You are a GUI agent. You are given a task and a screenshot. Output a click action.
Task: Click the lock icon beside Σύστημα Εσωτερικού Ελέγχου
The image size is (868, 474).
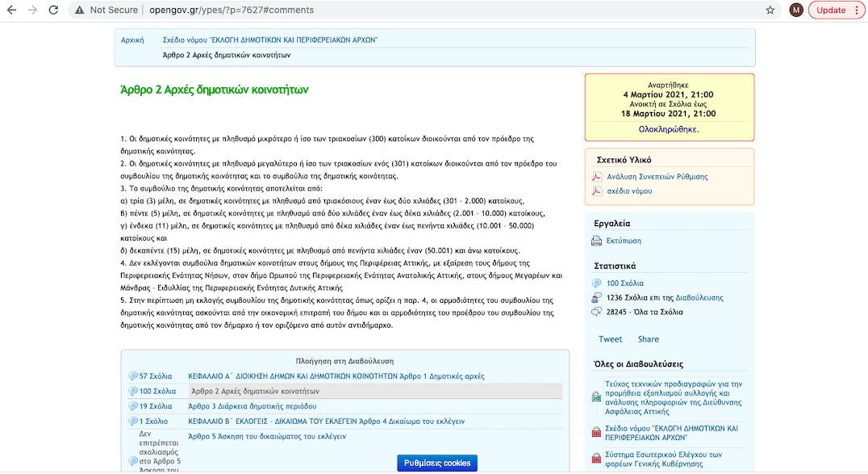[x=596, y=459]
